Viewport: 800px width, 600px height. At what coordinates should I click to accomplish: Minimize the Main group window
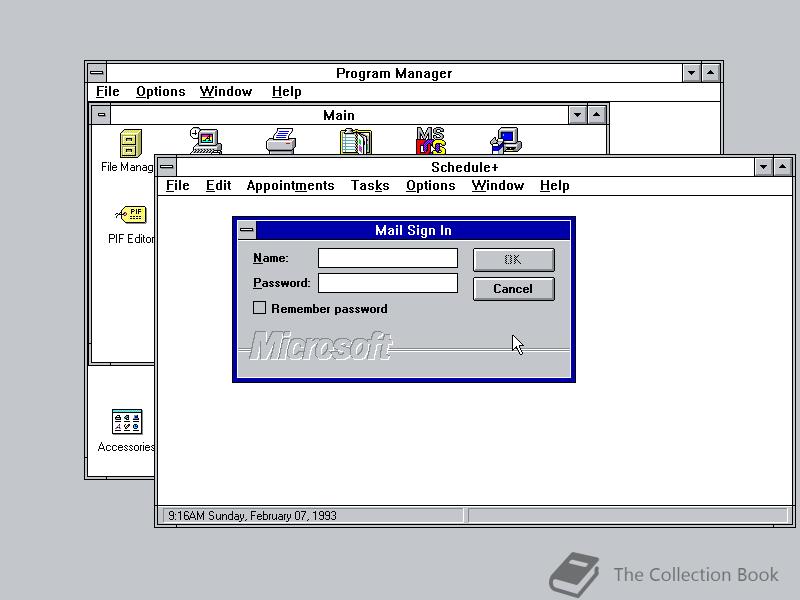tap(577, 115)
